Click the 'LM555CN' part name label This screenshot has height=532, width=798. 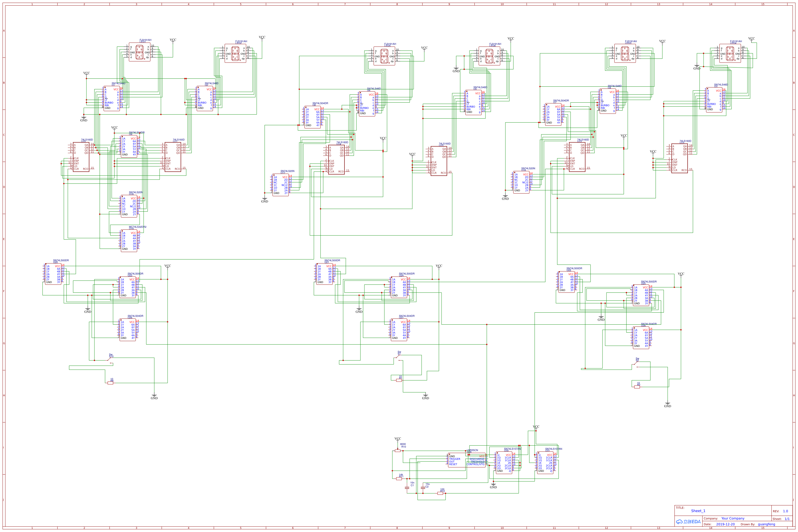pyautogui.click(x=472, y=450)
